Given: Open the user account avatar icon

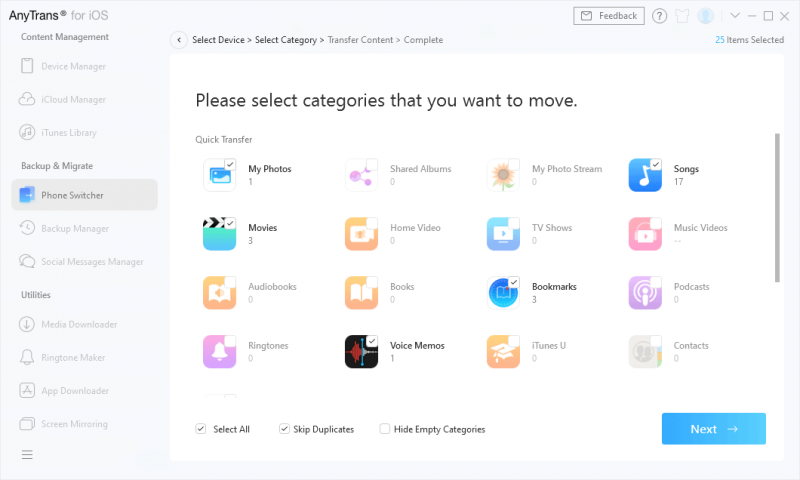Looking at the screenshot, I should 706,16.
